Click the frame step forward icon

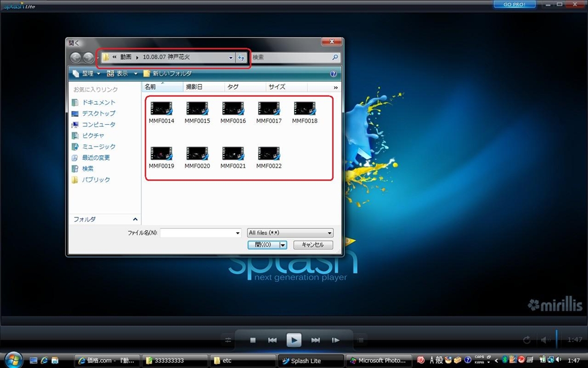pyautogui.click(x=335, y=340)
